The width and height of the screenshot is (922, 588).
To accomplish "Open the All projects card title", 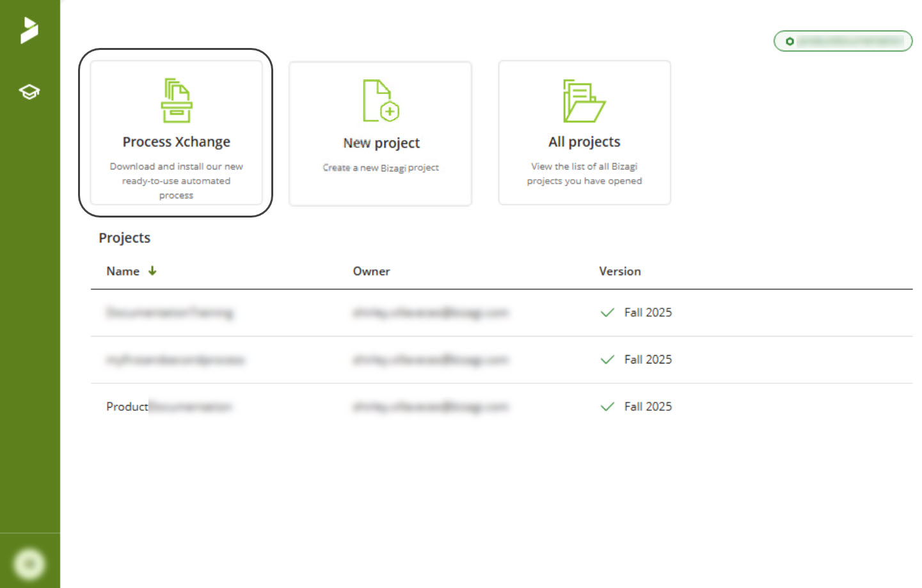I will point(584,141).
